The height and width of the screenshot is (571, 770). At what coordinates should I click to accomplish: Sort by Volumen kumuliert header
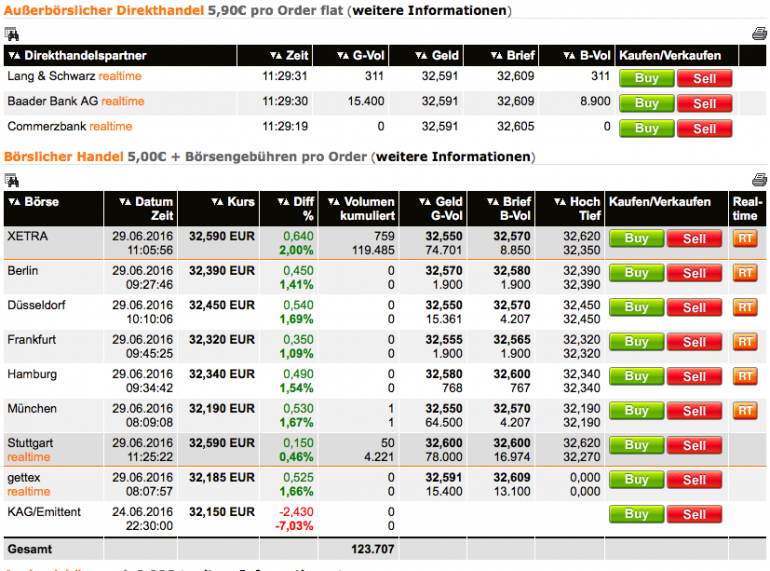point(361,209)
